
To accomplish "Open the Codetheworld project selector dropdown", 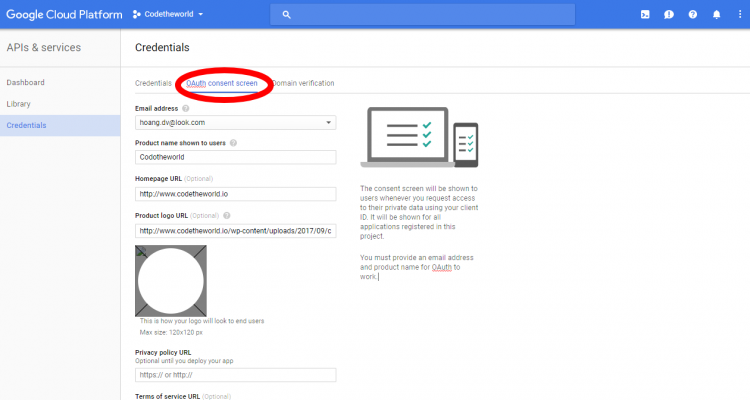I will [168, 14].
